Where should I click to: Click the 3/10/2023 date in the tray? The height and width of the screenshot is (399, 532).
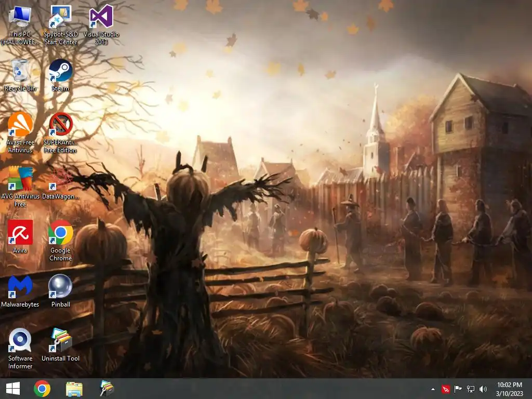[509, 394]
